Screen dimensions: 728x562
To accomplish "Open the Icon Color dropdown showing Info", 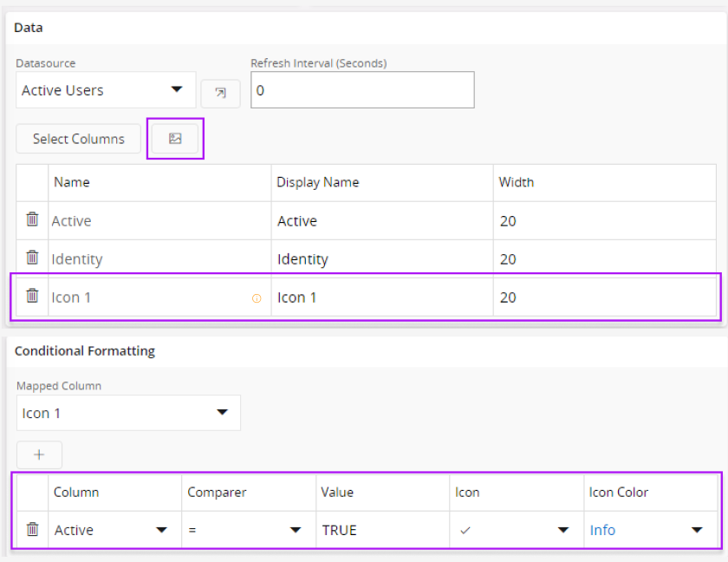I will click(x=651, y=529).
